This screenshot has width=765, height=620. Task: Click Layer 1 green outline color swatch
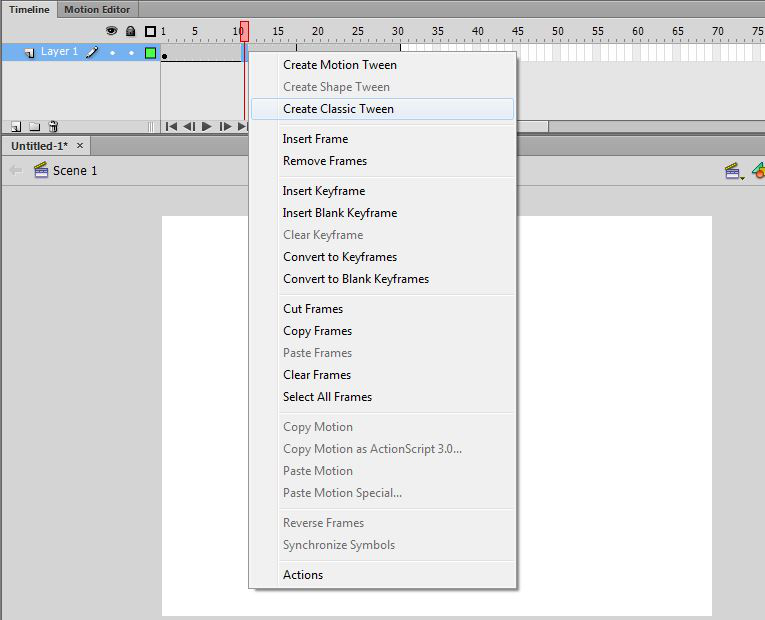click(150, 53)
